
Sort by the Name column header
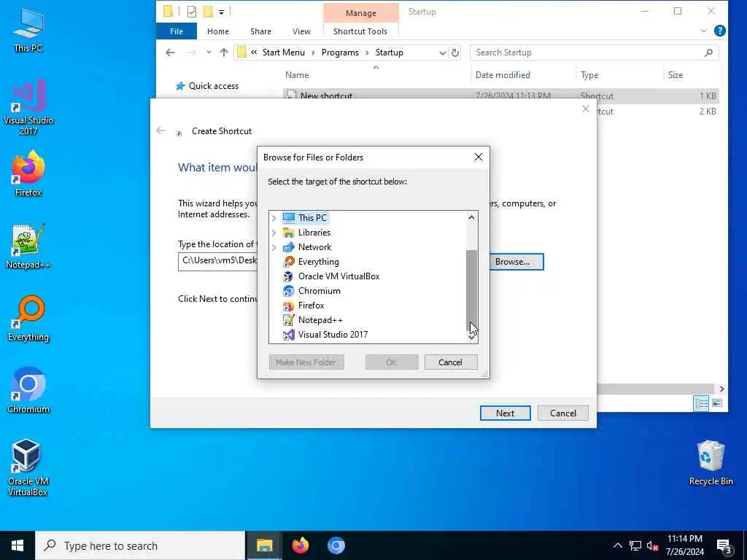[297, 75]
